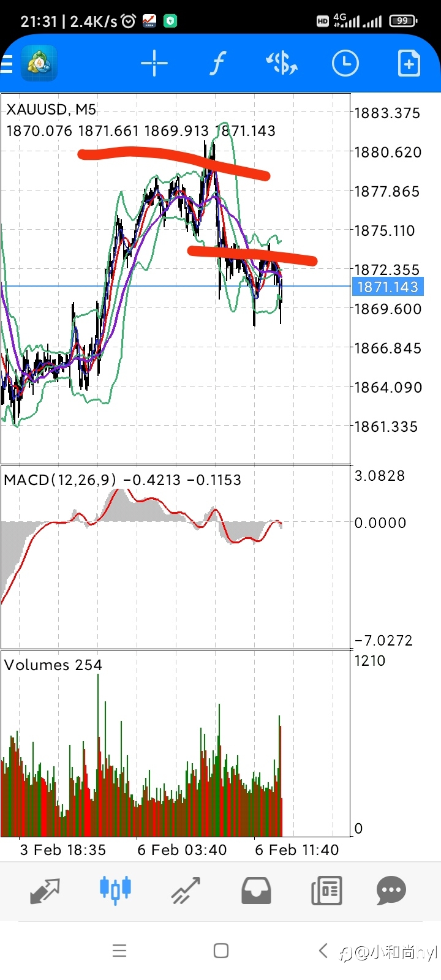
Task: Tap the 6 Feb 03:40 time label
Action: [182, 850]
